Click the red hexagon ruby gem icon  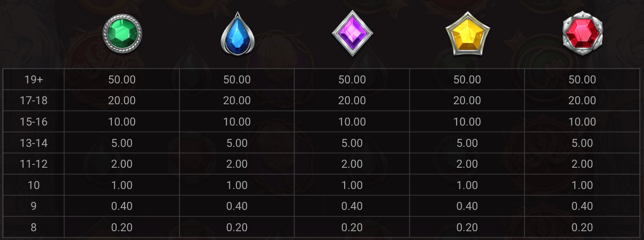[x=582, y=33]
